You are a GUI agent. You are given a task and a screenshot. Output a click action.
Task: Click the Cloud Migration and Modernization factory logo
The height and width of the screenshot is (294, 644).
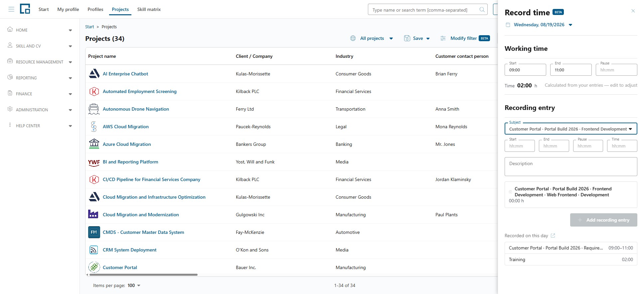coord(93,214)
